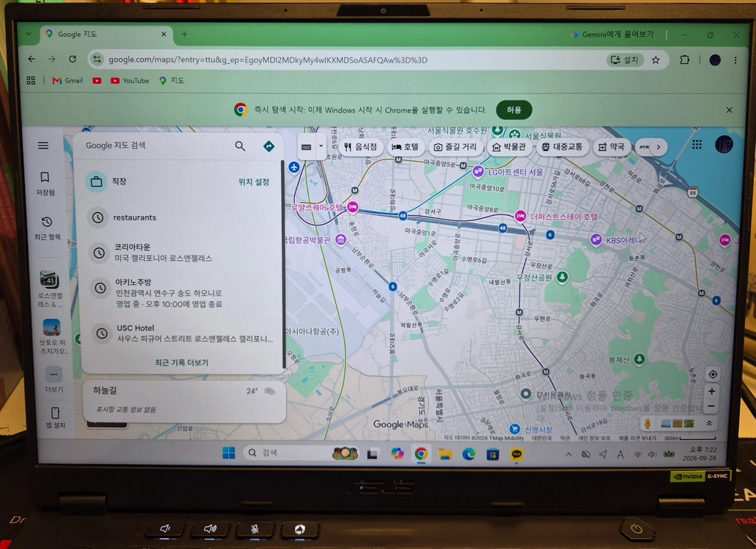Screen dimensions: 756x549
Task: Click the site info icon in address bar
Action: click(x=97, y=59)
